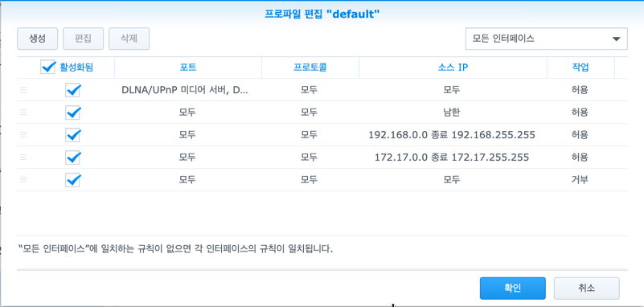This screenshot has height=307, width=644.
Task: Sort by the 포트 column header
Action: 187,68
